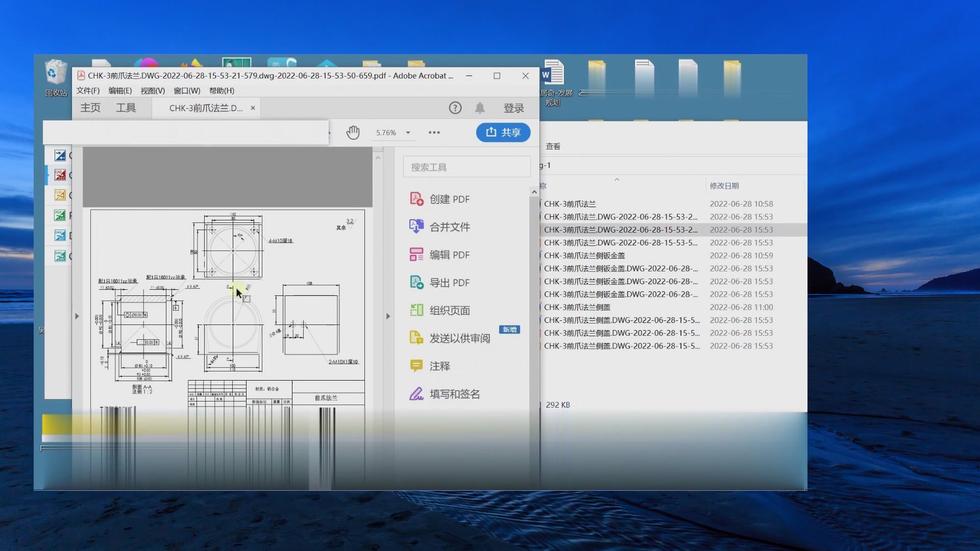
Task: Focus the 搜索工具 search field
Action: tap(467, 167)
